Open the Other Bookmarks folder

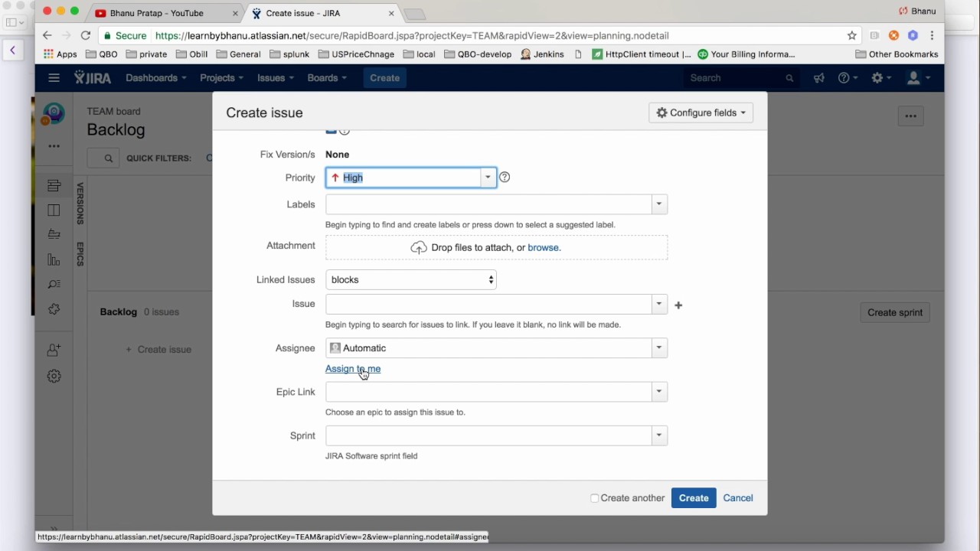coord(897,54)
